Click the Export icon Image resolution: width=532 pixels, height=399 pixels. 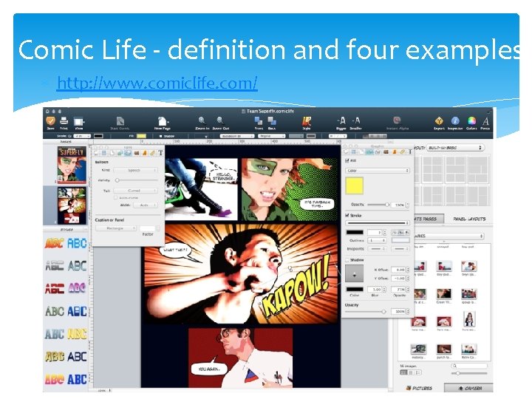click(439, 121)
